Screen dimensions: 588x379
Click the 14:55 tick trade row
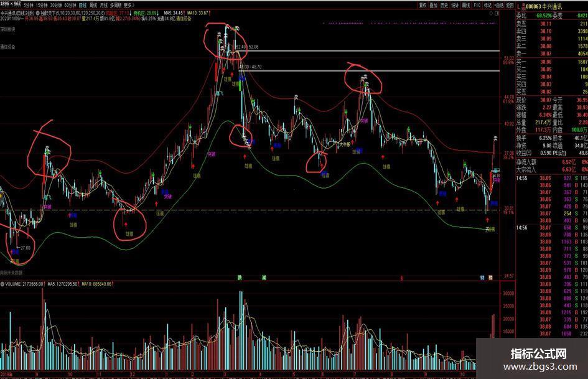coord(552,178)
